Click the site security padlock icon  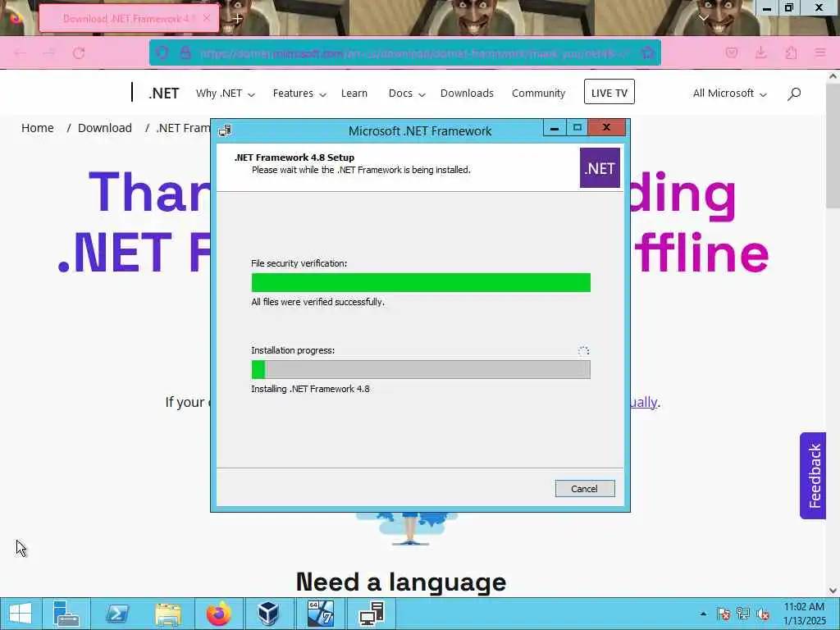pos(185,52)
